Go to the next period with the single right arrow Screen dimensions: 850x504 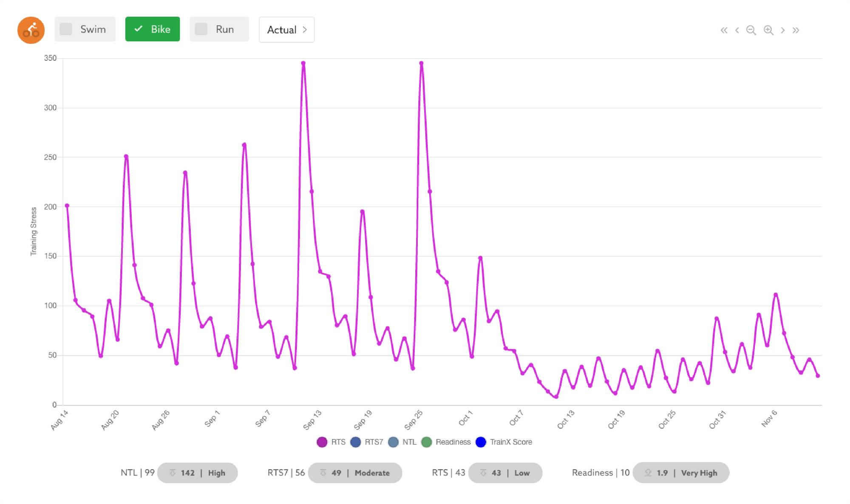[x=782, y=30]
